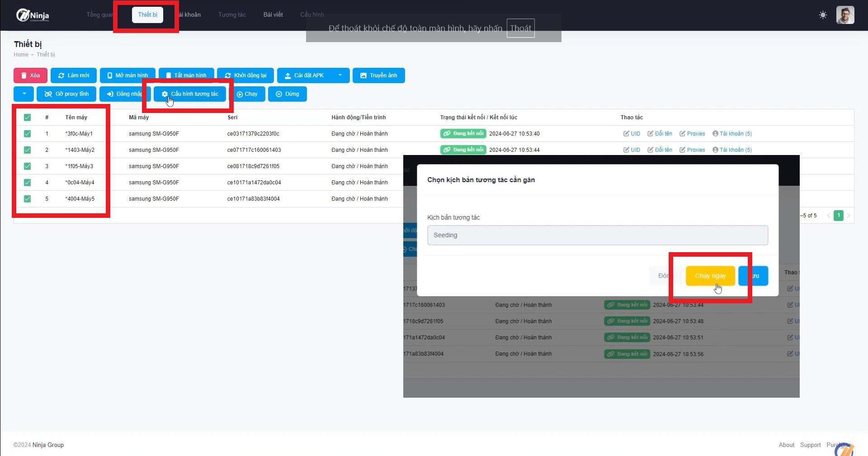Uncheck the *3f0c-Máy1 row checkbox
This screenshot has height=456, width=868.
tap(27, 134)
